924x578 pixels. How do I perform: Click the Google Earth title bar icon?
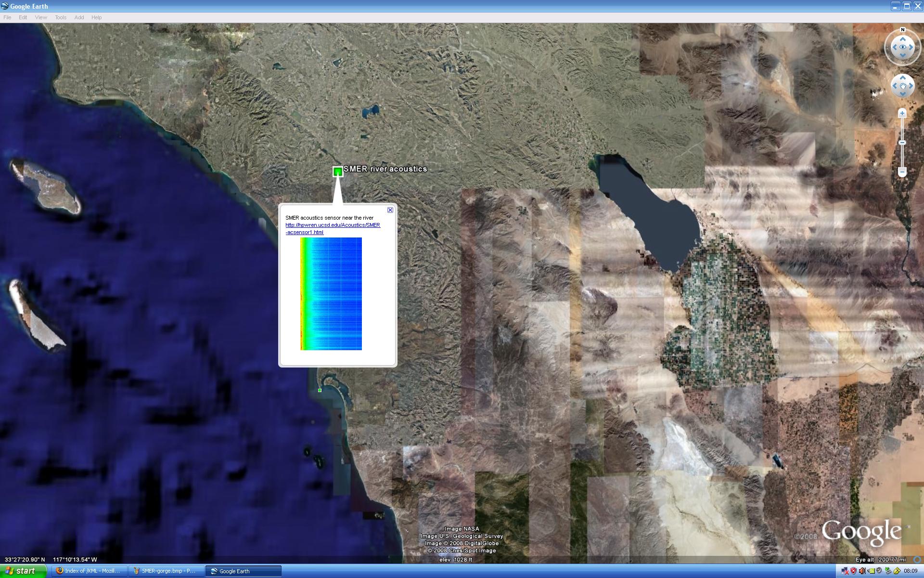pos(5,6)
